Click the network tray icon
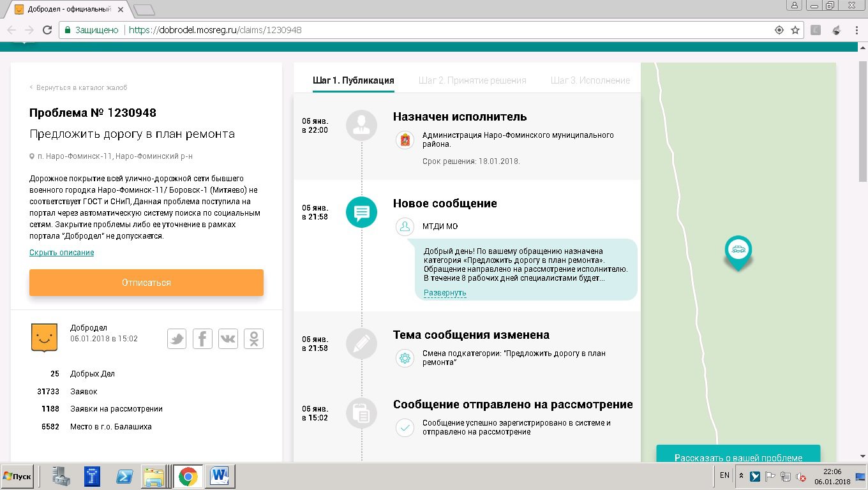868x490 pixels. click(x=786, y=476)
